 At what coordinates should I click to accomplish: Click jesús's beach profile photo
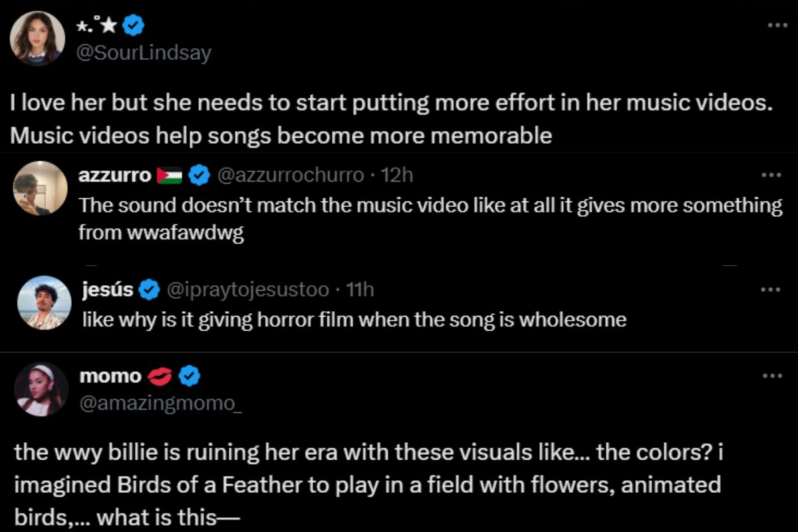pyautogui.click(x=45, y=303)
